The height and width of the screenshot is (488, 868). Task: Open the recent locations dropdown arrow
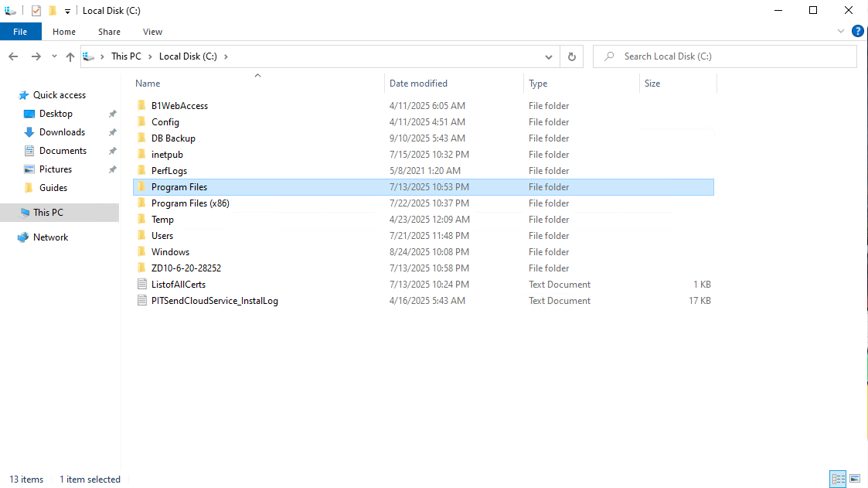(x=54, y=56)
